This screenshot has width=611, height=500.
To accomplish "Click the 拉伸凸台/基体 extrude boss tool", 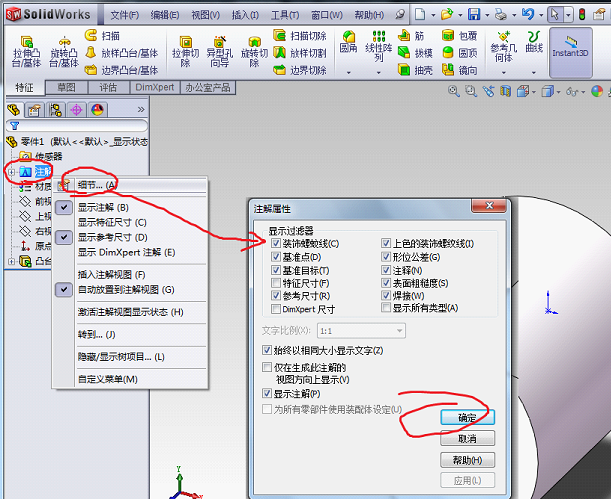I will point(26,52).
